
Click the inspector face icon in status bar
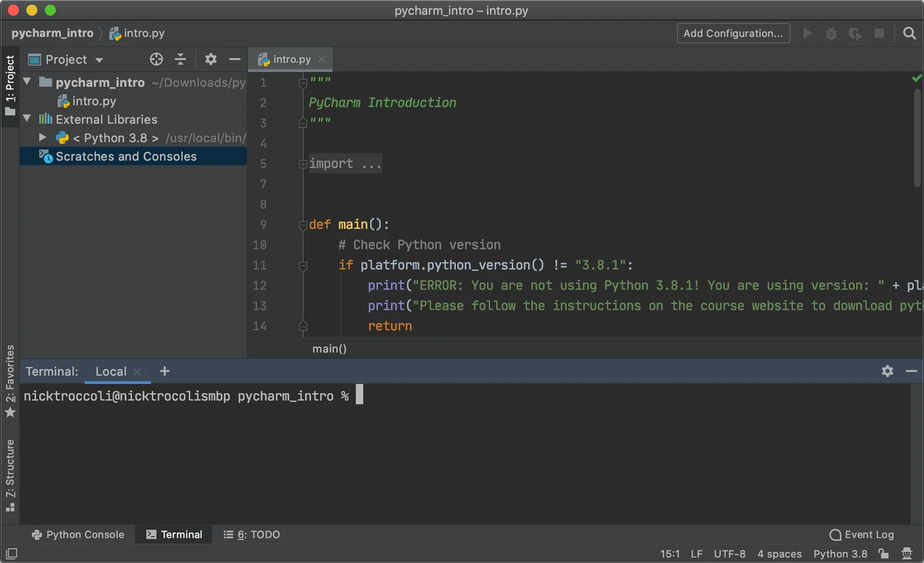tap(907, 553)
